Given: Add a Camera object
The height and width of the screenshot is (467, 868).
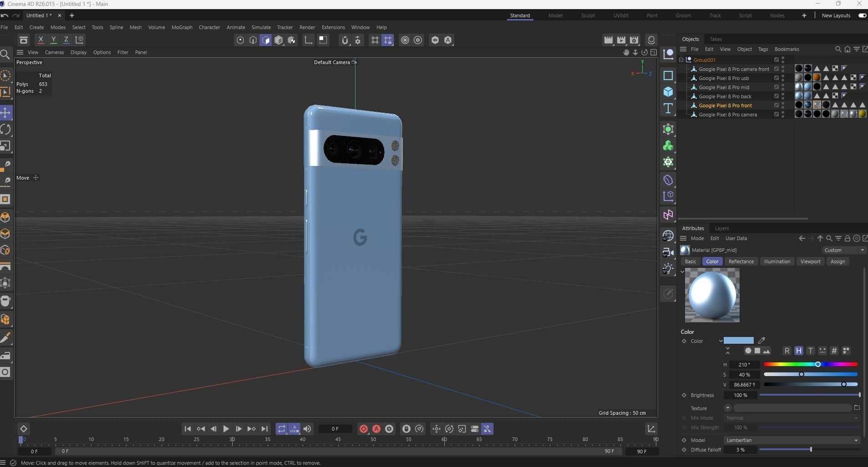Looking at the screenshot, I should pos(668,252).
